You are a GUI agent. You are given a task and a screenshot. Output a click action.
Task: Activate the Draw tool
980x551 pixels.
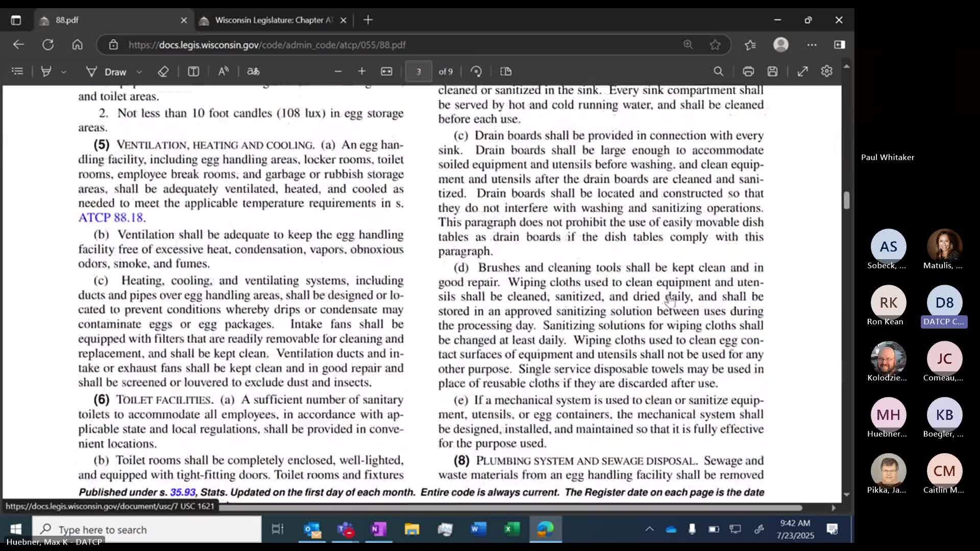(106, 72)
